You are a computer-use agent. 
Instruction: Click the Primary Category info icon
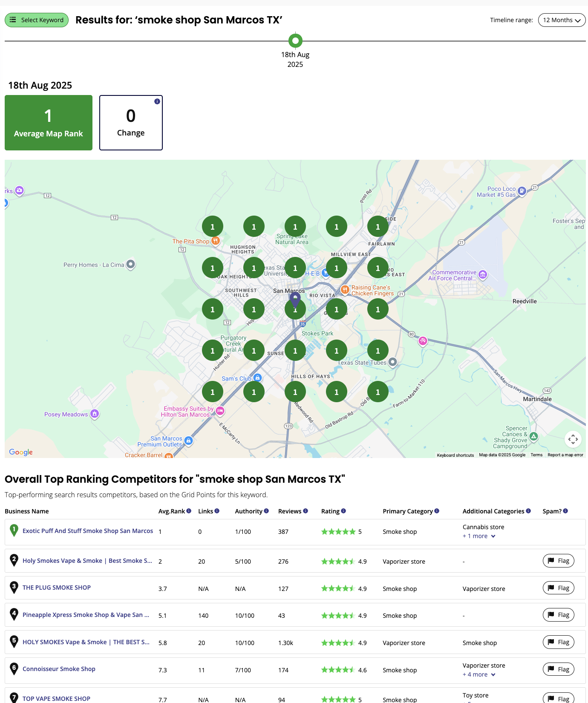(x=437, y=511)
